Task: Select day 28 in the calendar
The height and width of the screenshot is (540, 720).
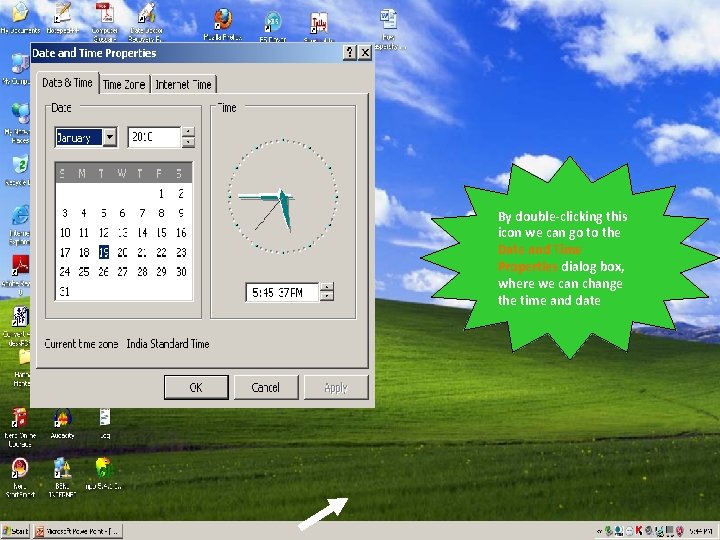Action: 142,272
